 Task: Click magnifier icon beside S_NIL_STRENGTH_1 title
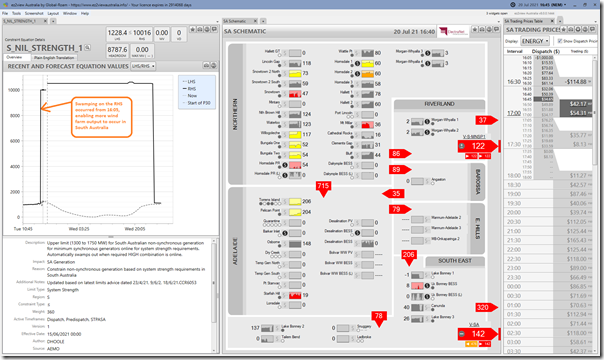(88, 48)
